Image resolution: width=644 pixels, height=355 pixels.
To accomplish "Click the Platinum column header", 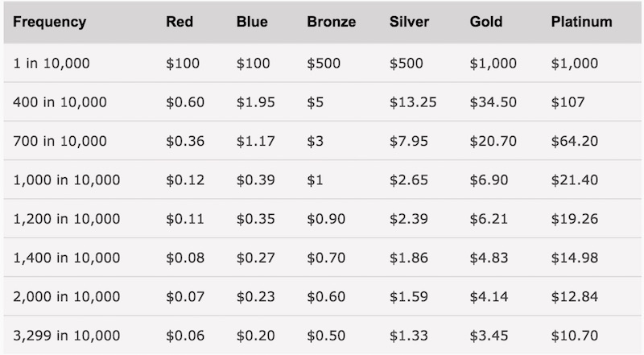I will pyautogui.click(x=581, y=23).
